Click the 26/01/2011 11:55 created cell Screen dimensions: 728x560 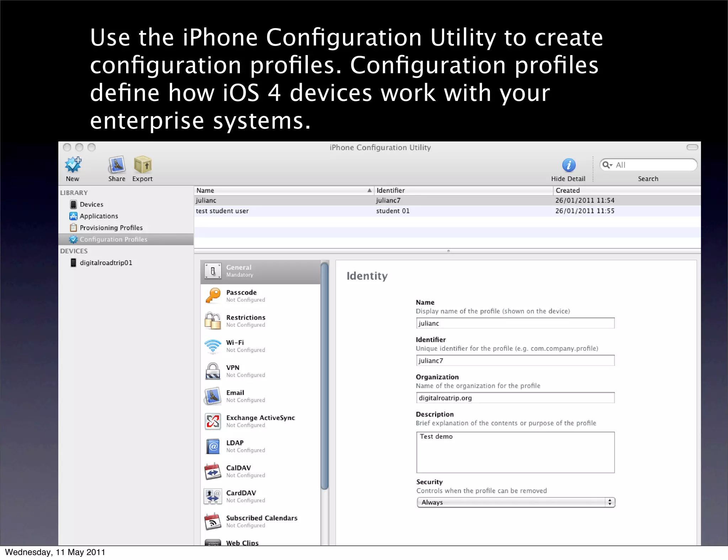tap(585, 211)
